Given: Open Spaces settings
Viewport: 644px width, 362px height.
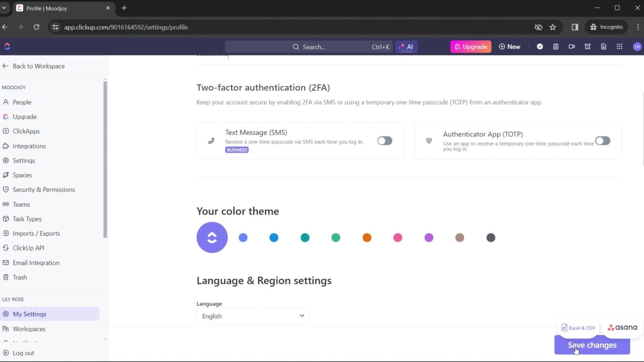Looking at the screenshot, I should click(x=22, y=175).
